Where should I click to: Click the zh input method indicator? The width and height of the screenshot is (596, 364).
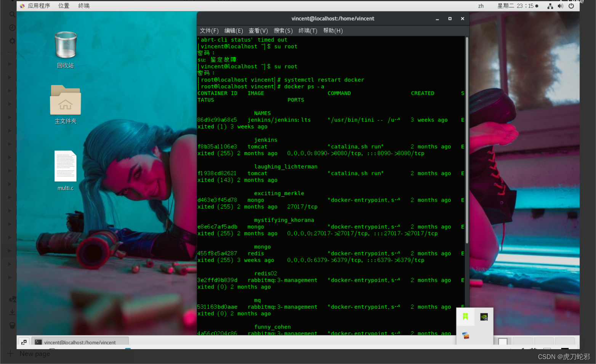[x=481, y=6]
